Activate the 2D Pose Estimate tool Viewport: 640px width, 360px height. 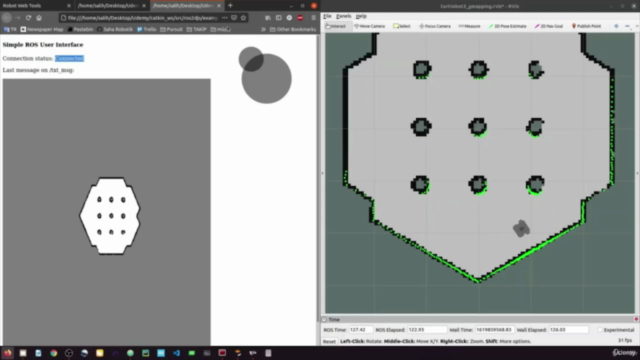507,26
